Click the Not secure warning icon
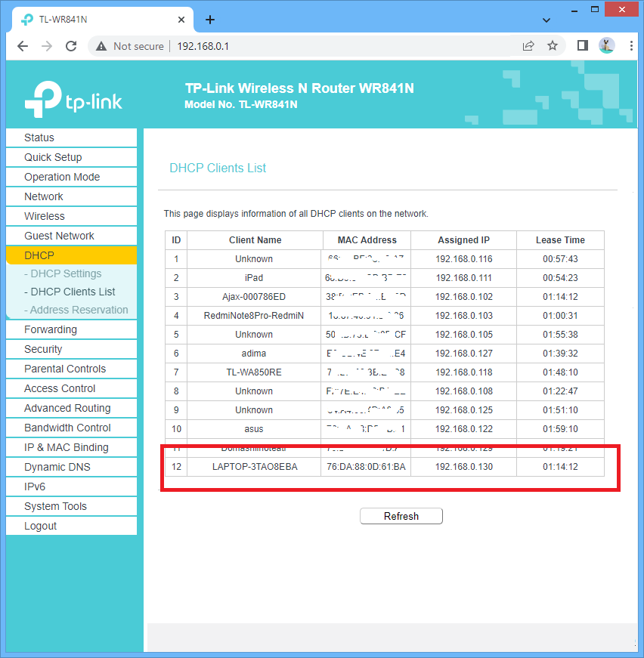The width and height of the screenshot is (644, 658). [101, 46]
